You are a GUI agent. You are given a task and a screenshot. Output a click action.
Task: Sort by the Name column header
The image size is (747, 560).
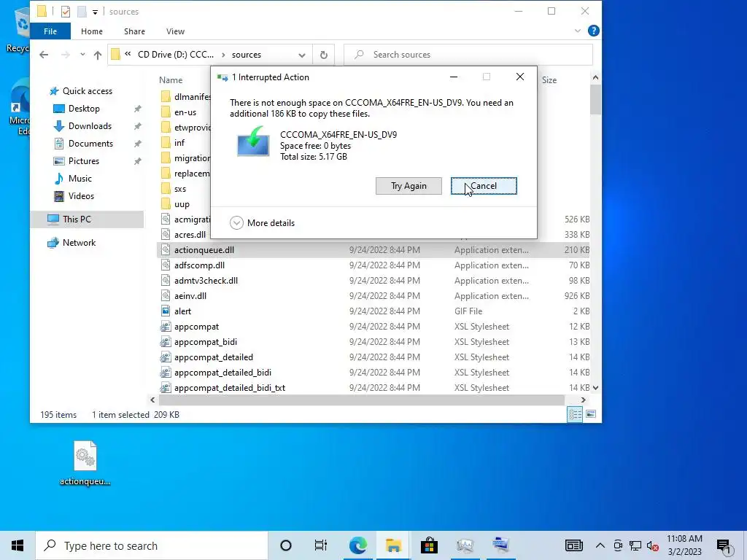point(171,80)
